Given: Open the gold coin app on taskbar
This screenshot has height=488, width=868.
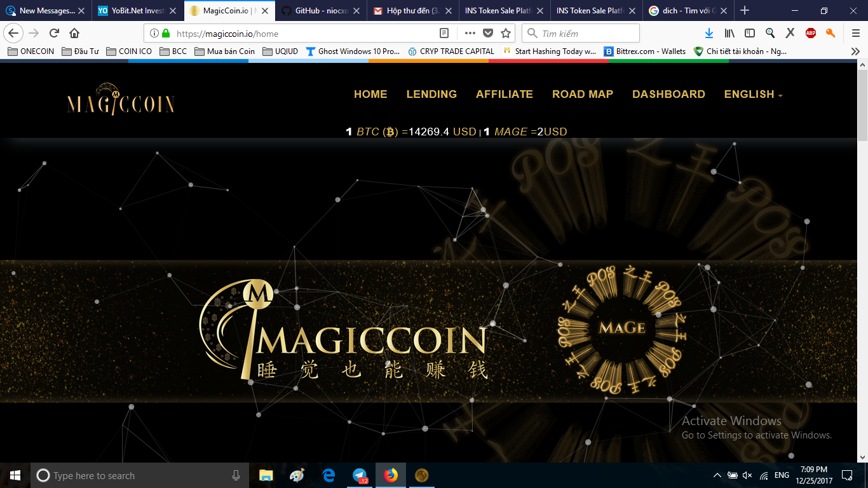Looking at the screenshot, I should click(421, 475).
